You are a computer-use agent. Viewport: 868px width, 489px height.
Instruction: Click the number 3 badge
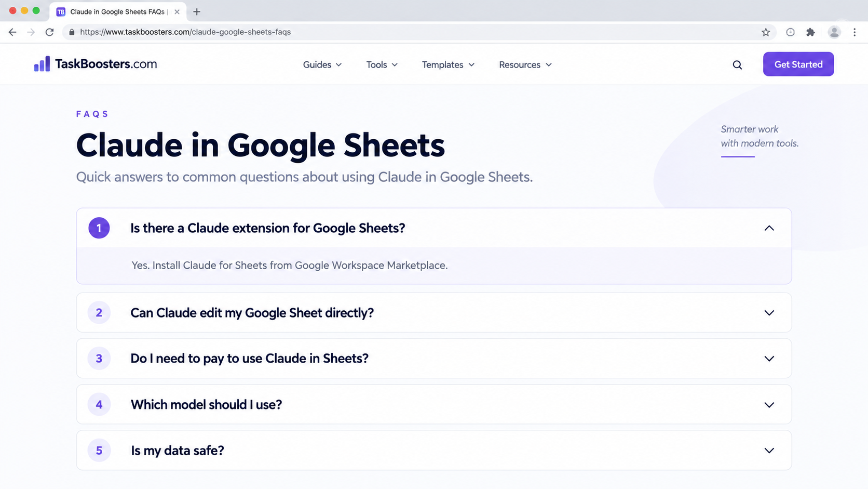[x=99, y=359]
